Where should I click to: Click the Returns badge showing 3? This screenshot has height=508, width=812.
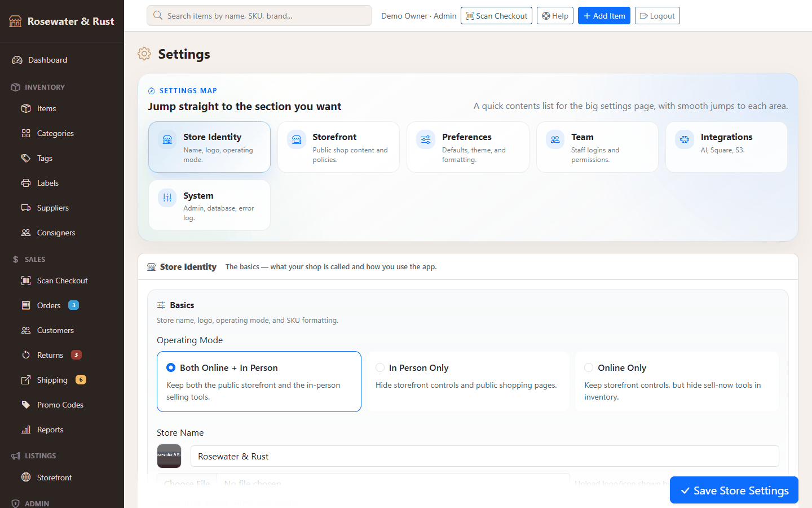tap(76, 355)
